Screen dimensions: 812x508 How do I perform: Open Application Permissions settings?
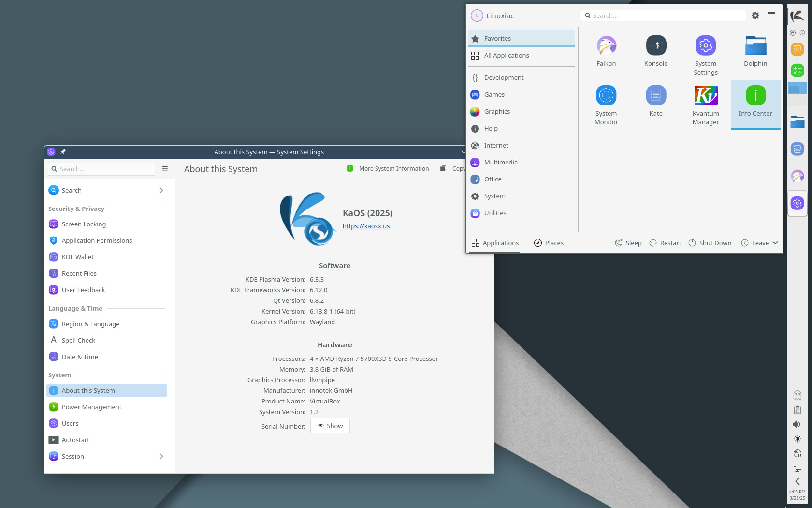(107, 240)
